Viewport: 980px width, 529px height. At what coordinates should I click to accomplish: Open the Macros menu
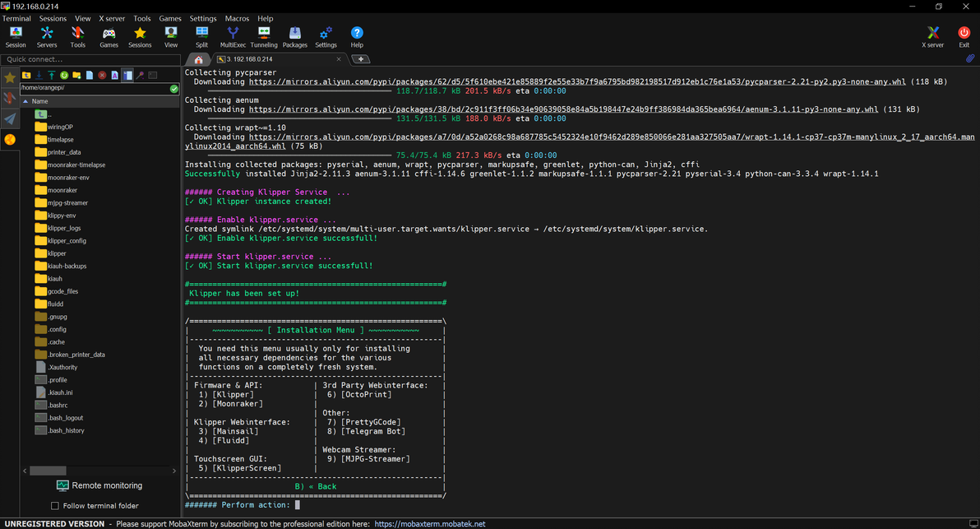coord(237,18)
